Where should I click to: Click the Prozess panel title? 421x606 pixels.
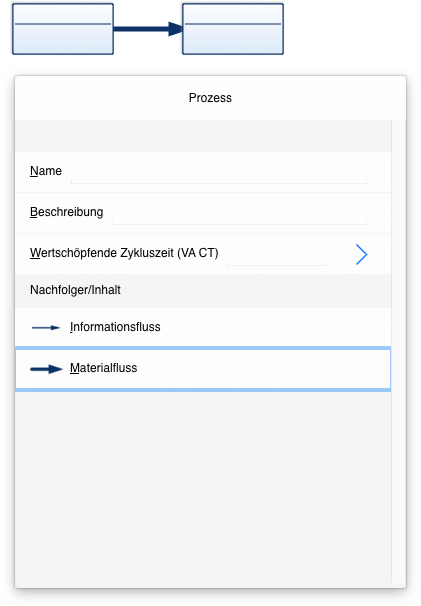tap(210, 98)
